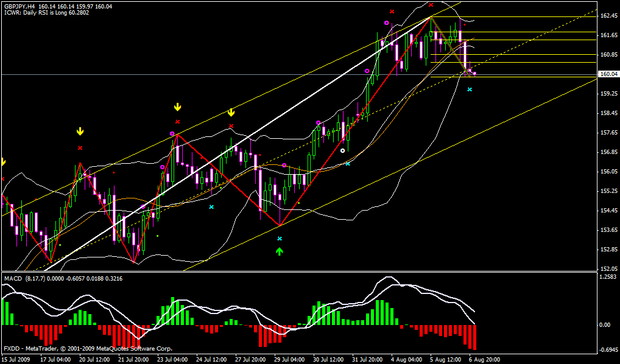Viewport: 620px width, 364px height.
Task: Click the white circle marker near the 31 Jul candles
Action: (343, 150)
